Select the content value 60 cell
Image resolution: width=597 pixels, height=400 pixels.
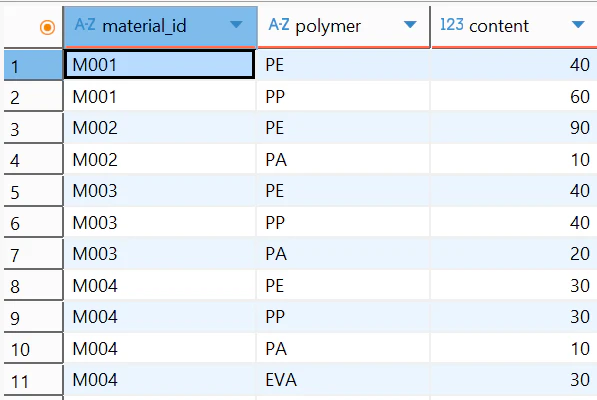pos(514,97)
